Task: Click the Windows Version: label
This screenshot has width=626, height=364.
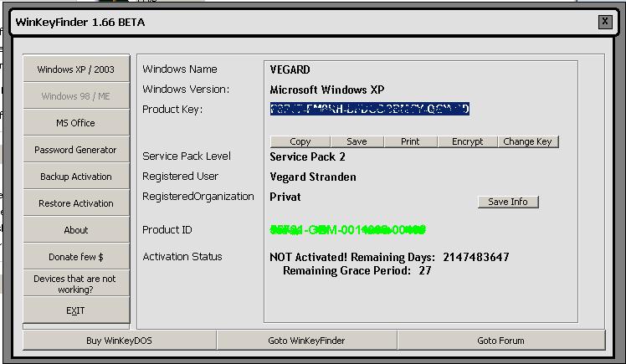Action: [186, 89]
